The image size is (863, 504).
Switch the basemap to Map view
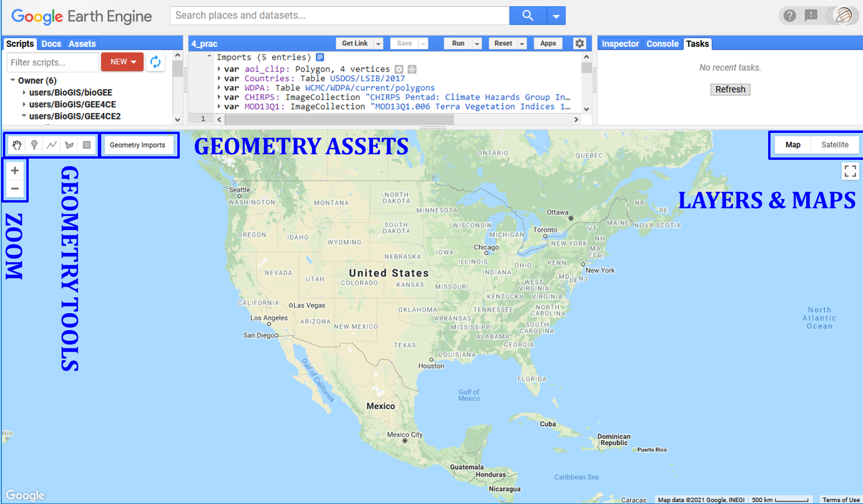793,145
